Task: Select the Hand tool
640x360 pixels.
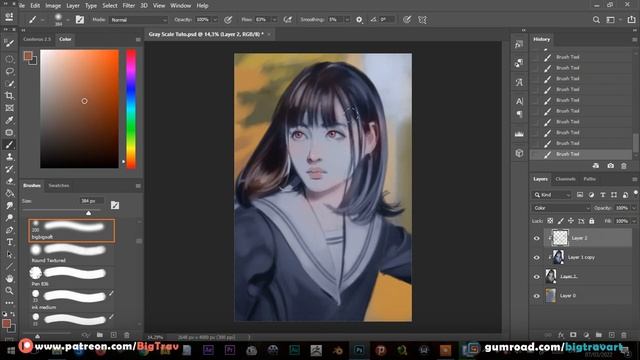Action: click(9, 279)
